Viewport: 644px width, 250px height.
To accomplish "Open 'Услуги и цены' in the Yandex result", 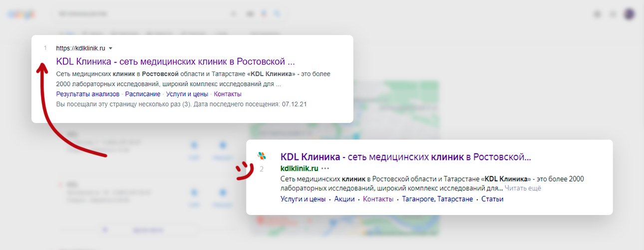I will (x=303, y=199).
